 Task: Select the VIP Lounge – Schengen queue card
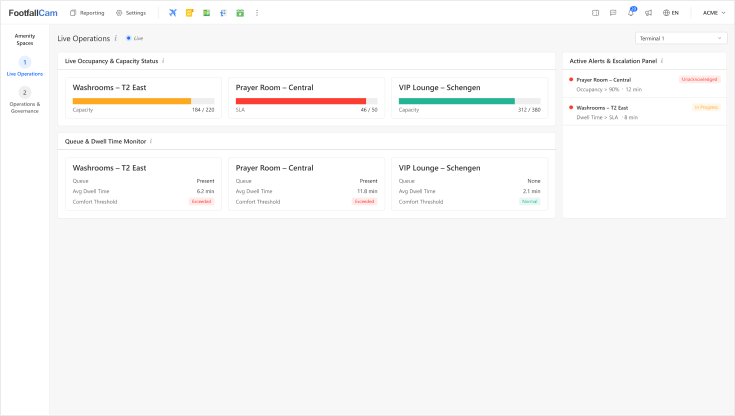[x=469, y=184]
